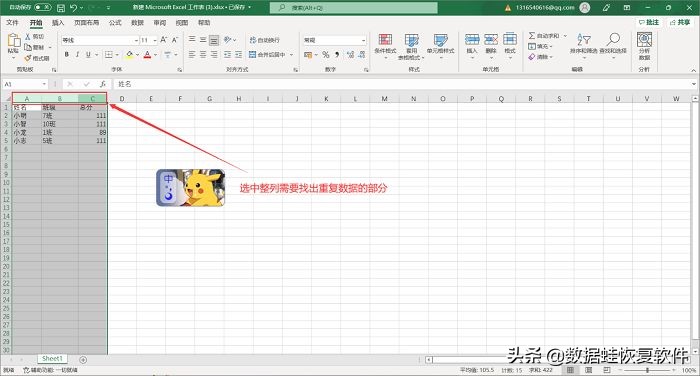
Task: Select the Sheet1 worksheet tab
Action: point(52,359)
